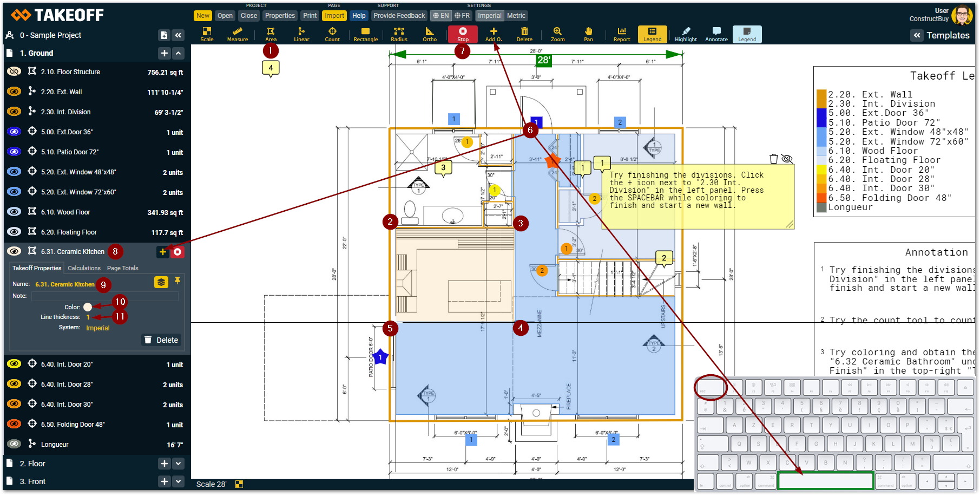Collapse the 1. Ground page section
This screenshot has width=980, height=495.
(x=179, y=53)
